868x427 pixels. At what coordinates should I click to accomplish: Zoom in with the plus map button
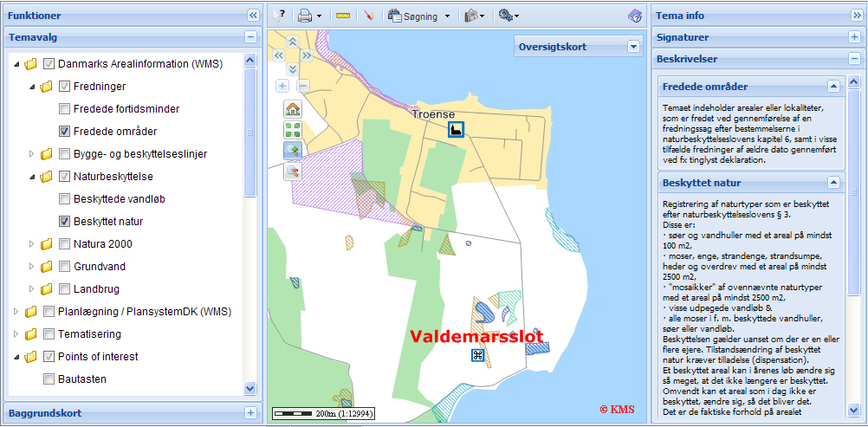[x=282, y=86]
